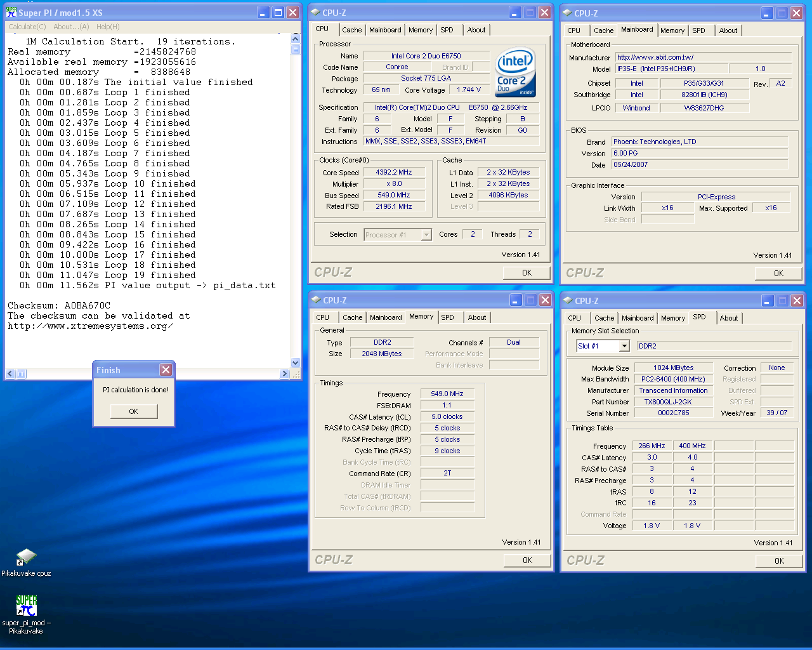Open the Calculate(C) menu in Super PI
The image size is (812, 650).
click(27, 27)
